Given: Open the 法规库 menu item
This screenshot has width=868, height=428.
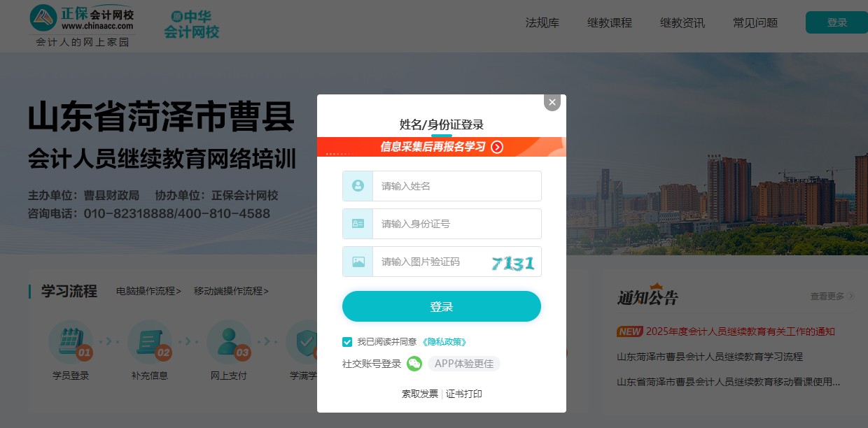Looking at the screenshot, I should 542,22.
